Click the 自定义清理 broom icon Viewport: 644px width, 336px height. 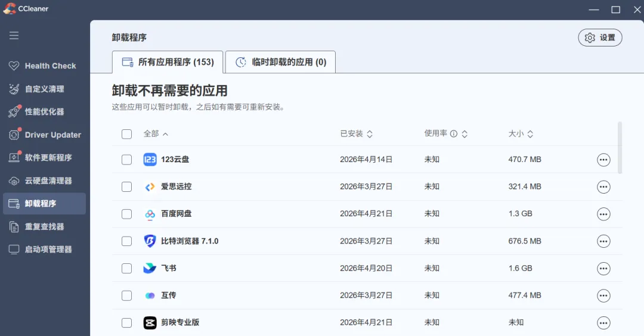tap(14, 89)
